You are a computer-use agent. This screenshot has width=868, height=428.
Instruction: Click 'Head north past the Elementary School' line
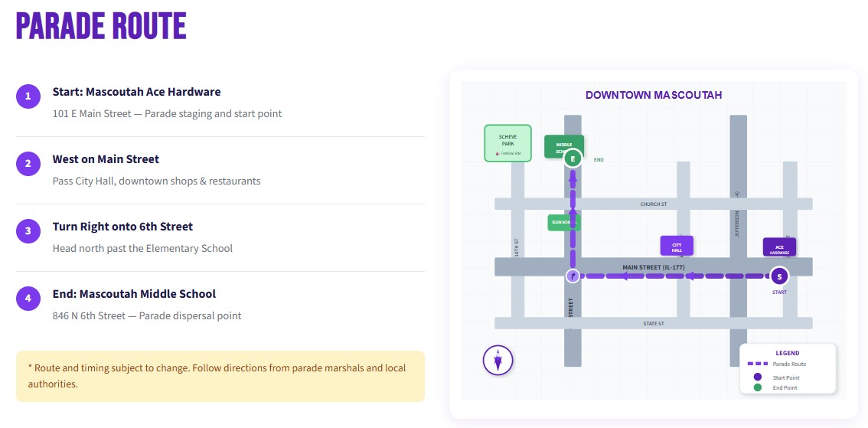(143, 249)
